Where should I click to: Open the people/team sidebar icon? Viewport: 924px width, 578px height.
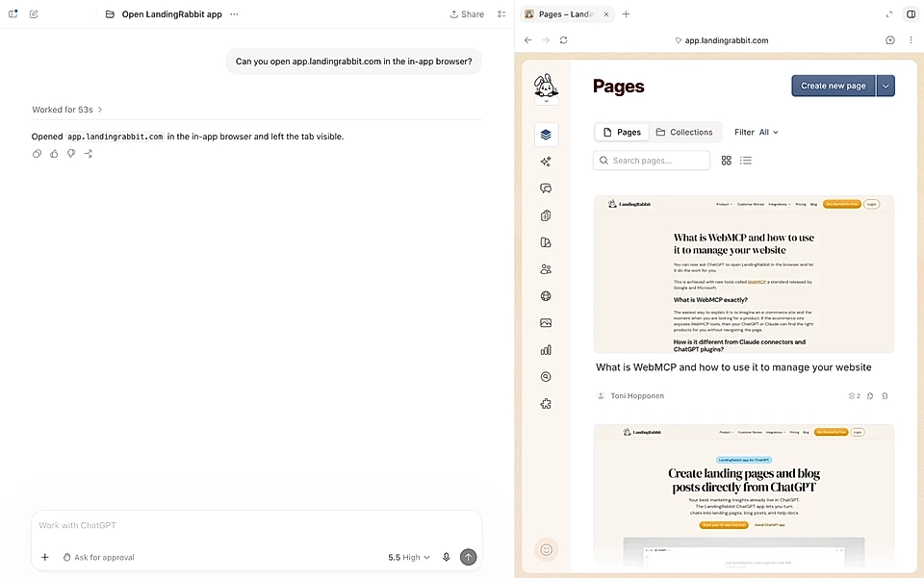[x=547, y=269]
